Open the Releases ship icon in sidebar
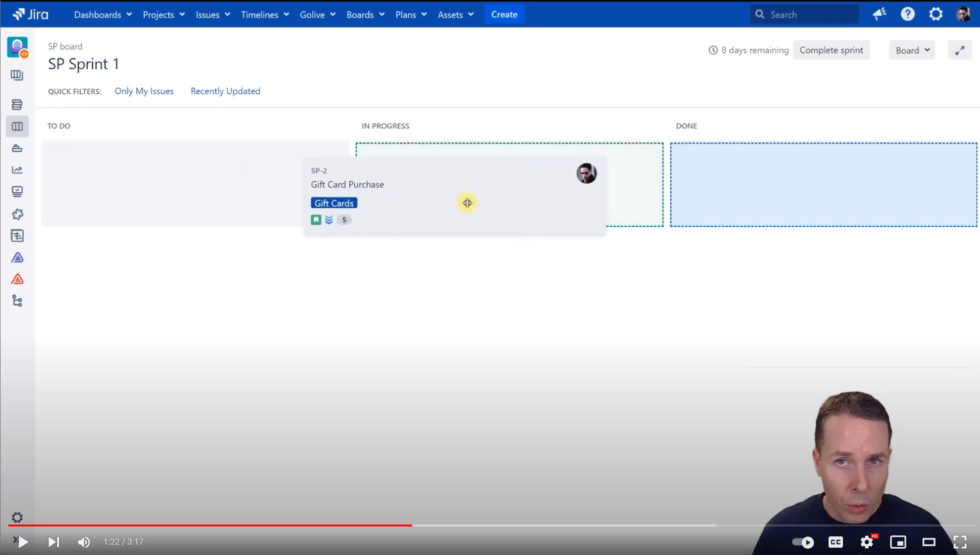 [17, 148]
